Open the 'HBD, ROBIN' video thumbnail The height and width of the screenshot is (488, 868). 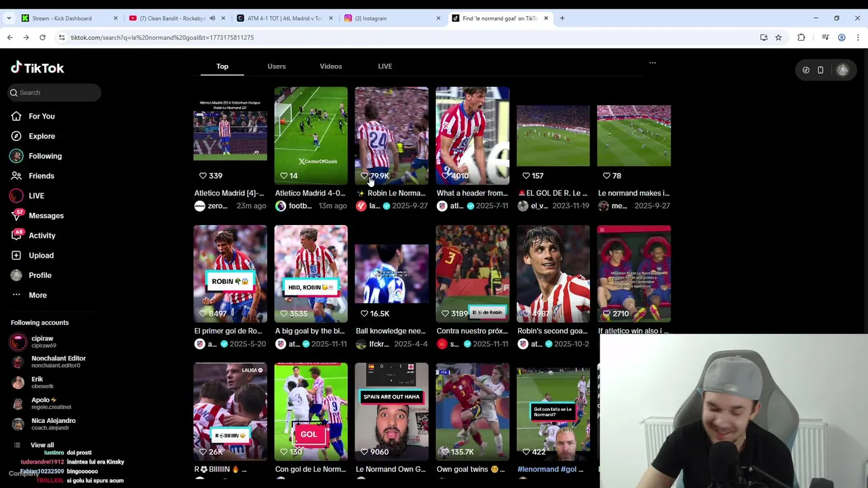[x=311, y=274]
